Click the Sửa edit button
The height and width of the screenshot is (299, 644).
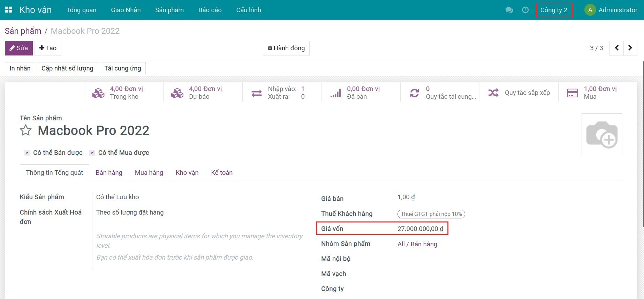(x=19, y=48)
